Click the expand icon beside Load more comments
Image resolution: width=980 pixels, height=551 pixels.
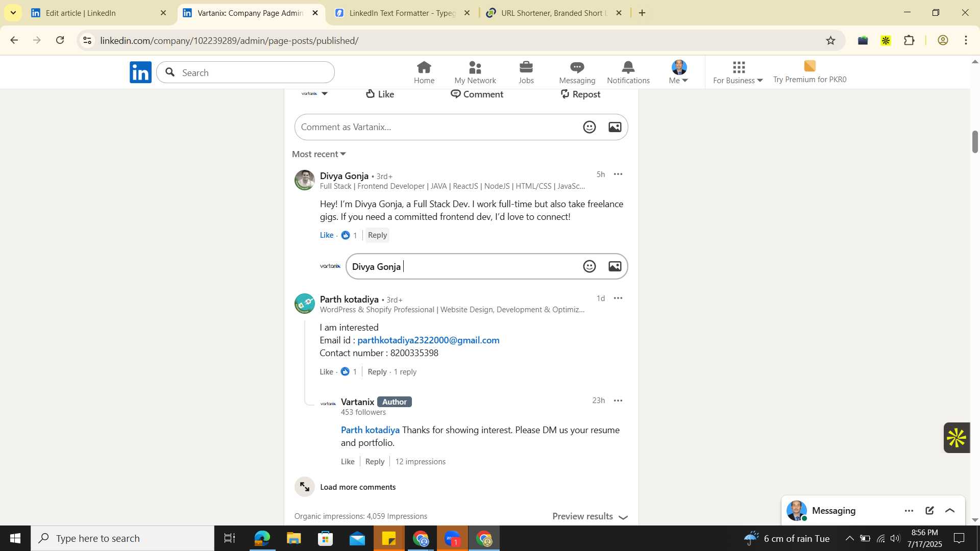[x=305, y=487]
